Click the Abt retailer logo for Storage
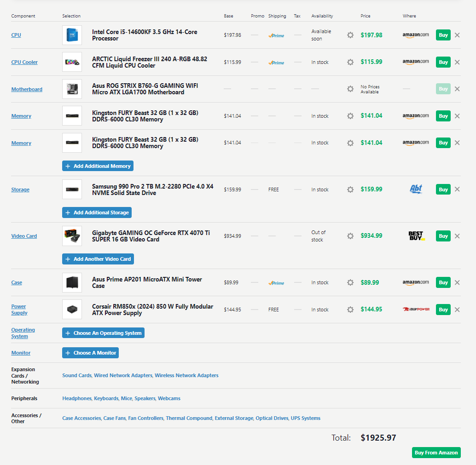The image size is (476, 465). point(416,189)
